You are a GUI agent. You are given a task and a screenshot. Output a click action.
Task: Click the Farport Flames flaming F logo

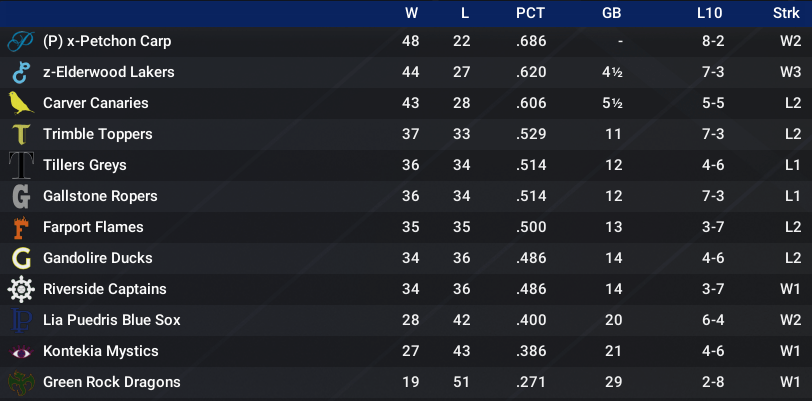point(21,227)
